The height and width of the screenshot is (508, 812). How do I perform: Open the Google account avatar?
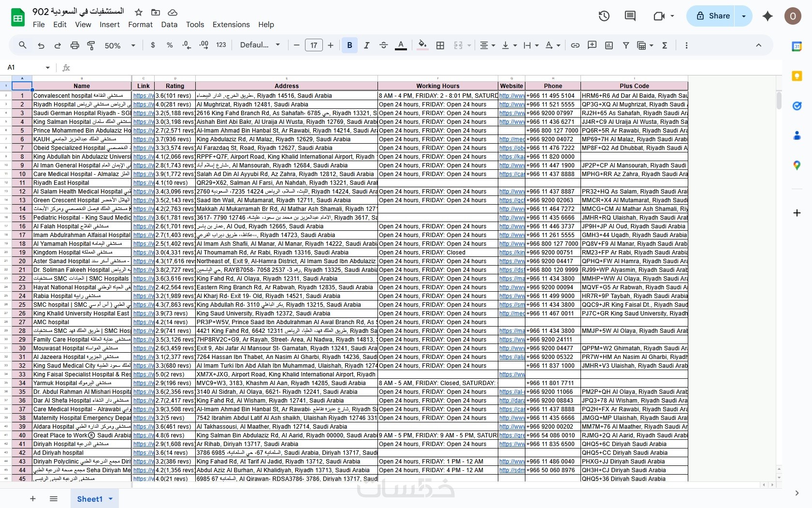tap(793, 16)
